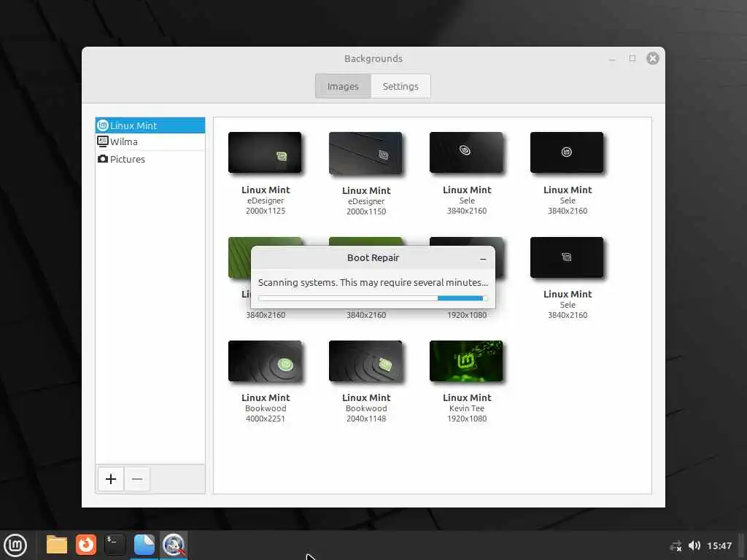Minimize the Backgrounds window
Screen dimensions: 747x560
click(612, 59)
